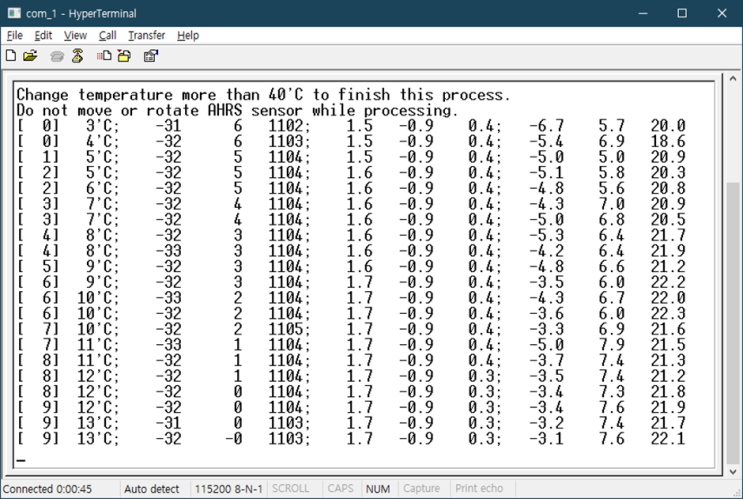743x499 pixels.
Task: Open the Transfer menu
Action: 146,36
